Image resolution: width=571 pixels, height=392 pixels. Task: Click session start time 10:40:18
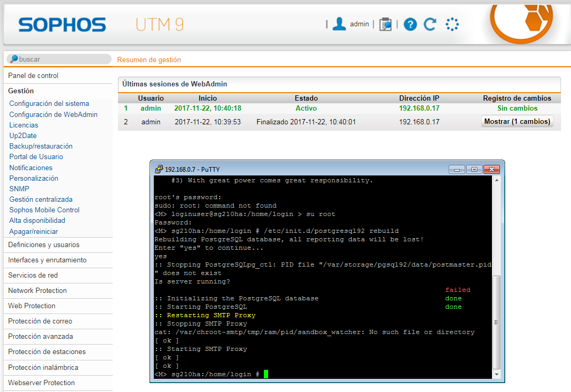coord(208,108)
